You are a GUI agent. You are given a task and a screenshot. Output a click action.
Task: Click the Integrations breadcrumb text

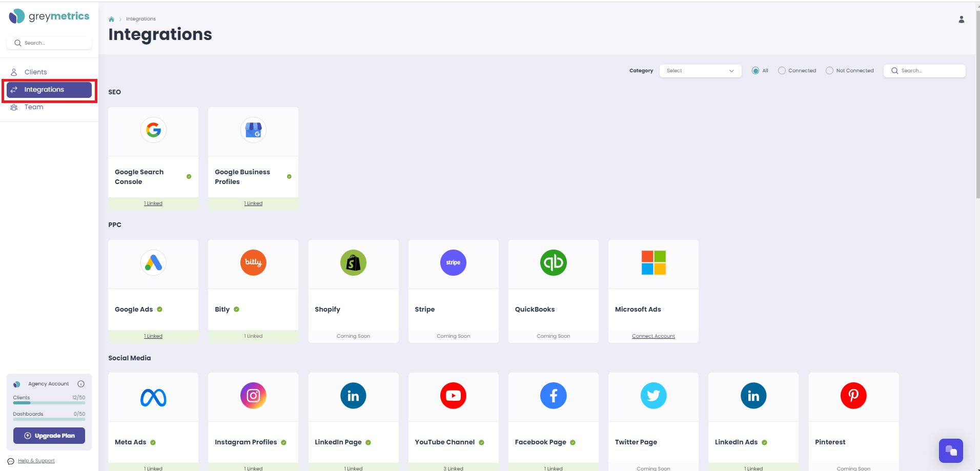click(x=141, y=19)
